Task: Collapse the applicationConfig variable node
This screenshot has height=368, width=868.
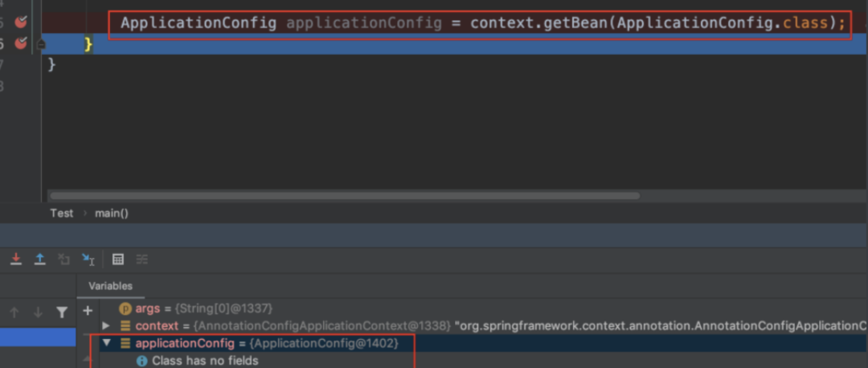Action: point(106,343)
